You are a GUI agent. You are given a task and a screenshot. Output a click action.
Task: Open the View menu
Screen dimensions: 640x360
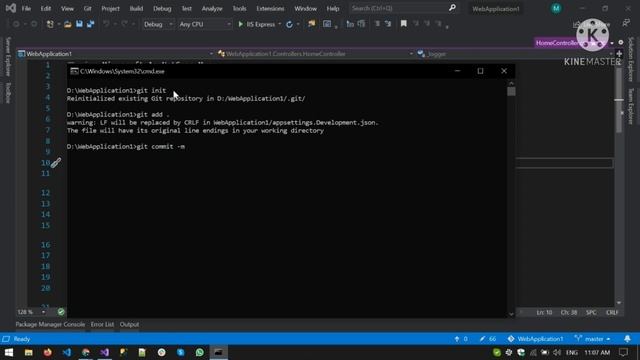click(x=67, y=9)
